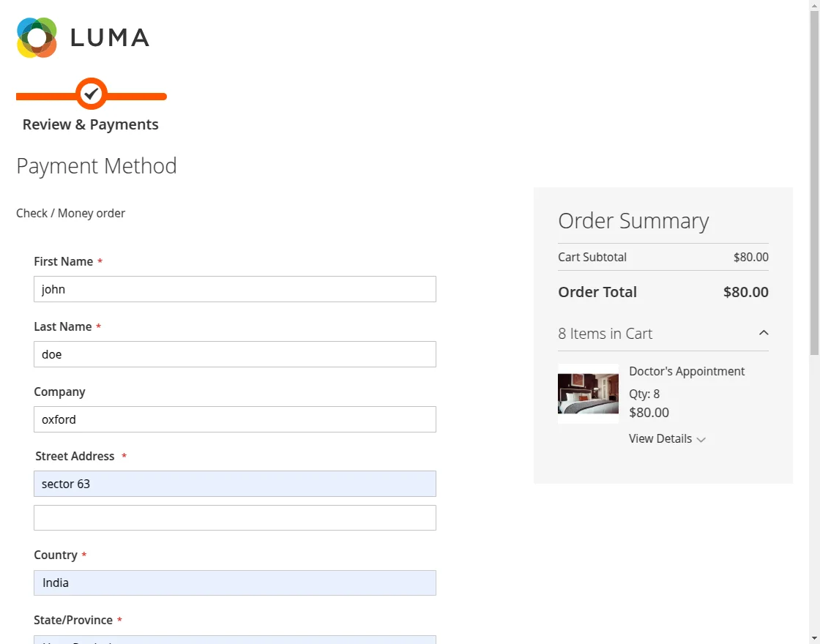The height and width of the screenshot is (644, 820).
Task: Click the LUMA wordmark text
Action: point(110,37)
